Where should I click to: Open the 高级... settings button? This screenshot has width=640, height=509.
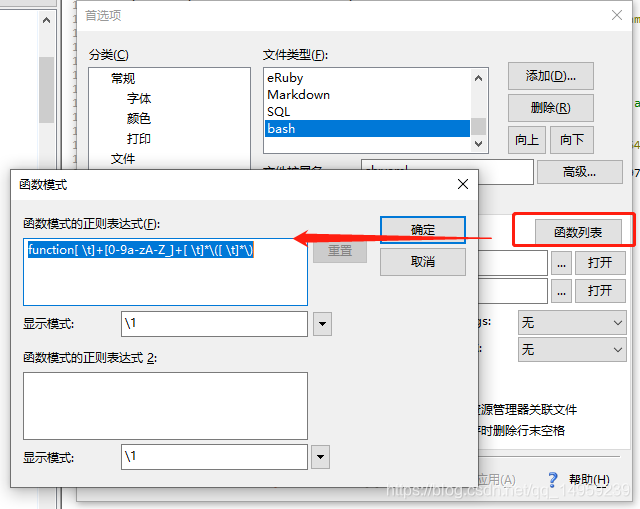(580, 172)
